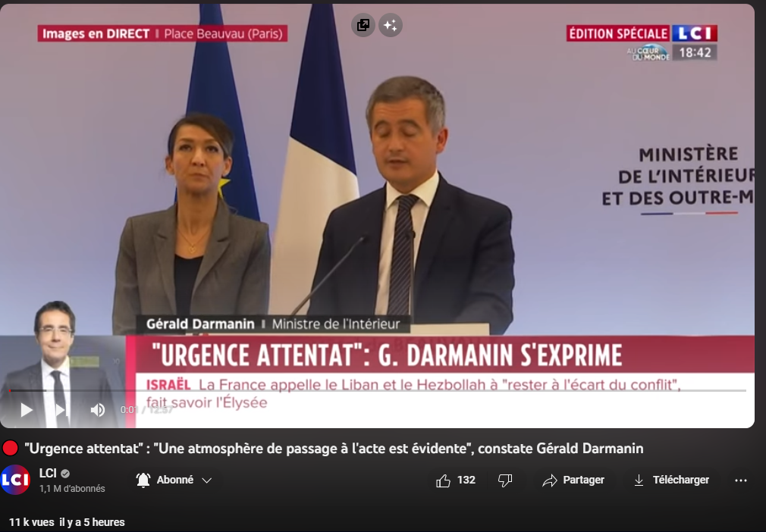Click the picture-in-picture overlay icon
This screenshot has width=766, height=532.
[363, 25]
